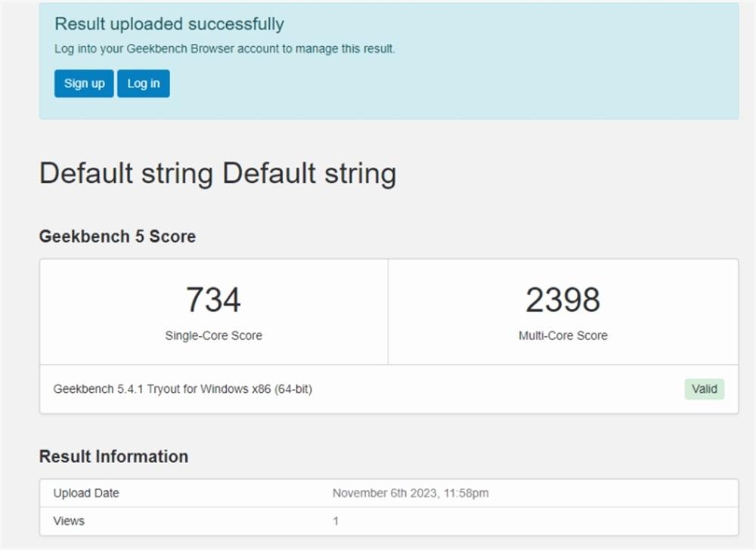This screenshot has width=756, height=550.
Task: Click the Views row label
Action: coord(69,521)
